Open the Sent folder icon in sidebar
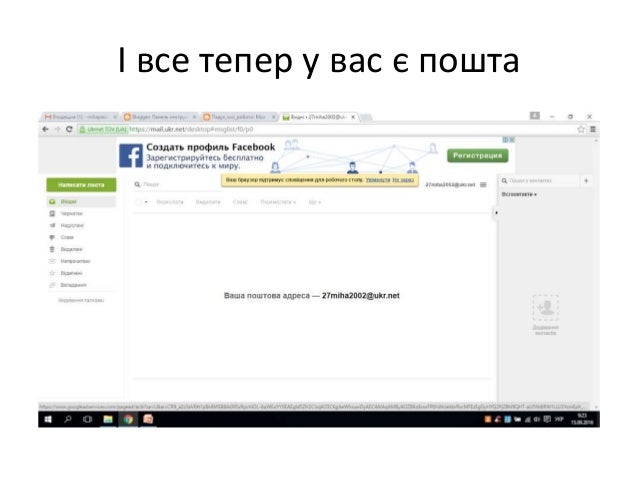This screenshot has height=479, width=638. coord(52,225)
